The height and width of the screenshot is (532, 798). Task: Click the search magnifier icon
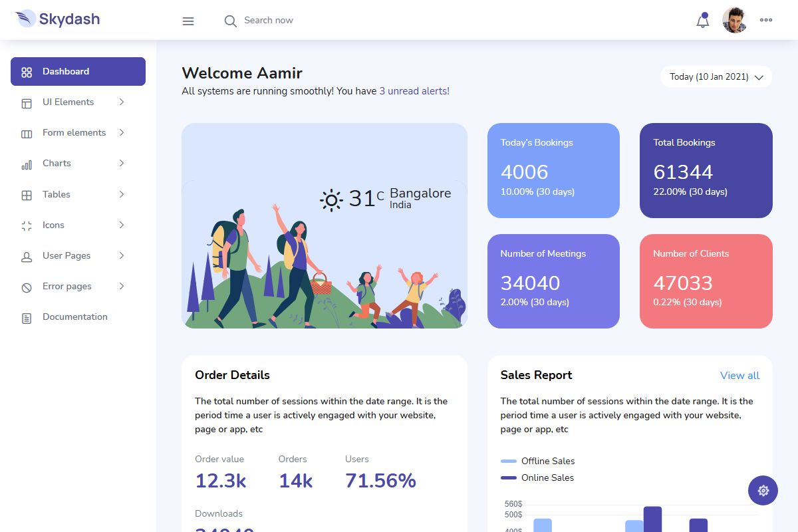point(230,21)
